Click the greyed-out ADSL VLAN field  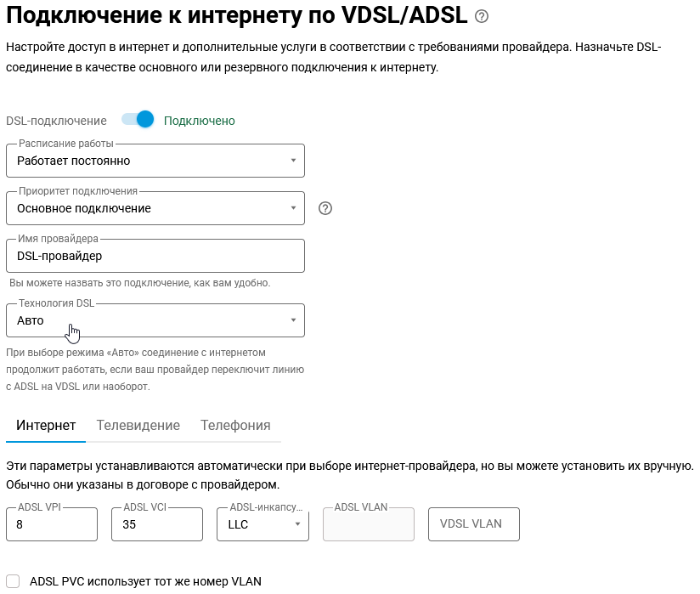[x=368, y=524]
